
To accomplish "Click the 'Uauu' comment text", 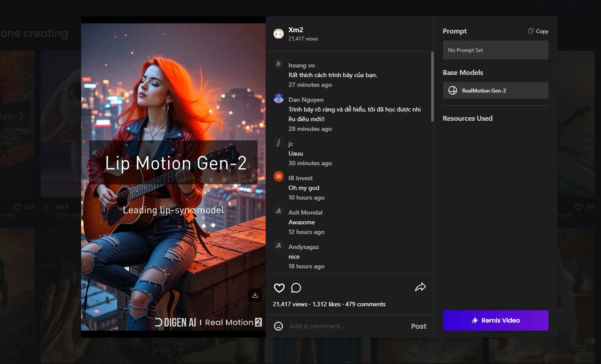I will tap(296, 153).
